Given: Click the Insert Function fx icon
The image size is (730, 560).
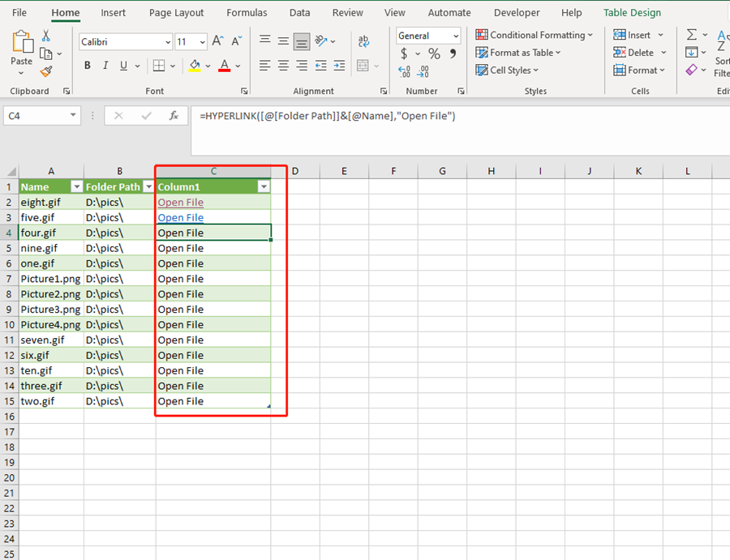Looking at the screenshot, I should [173, 116].
